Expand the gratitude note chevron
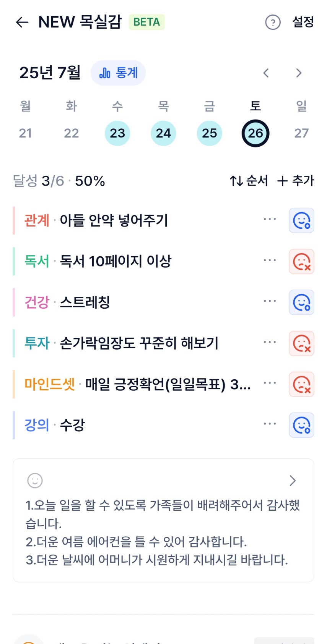Viewport: 327px width, 644px height. 293,481
